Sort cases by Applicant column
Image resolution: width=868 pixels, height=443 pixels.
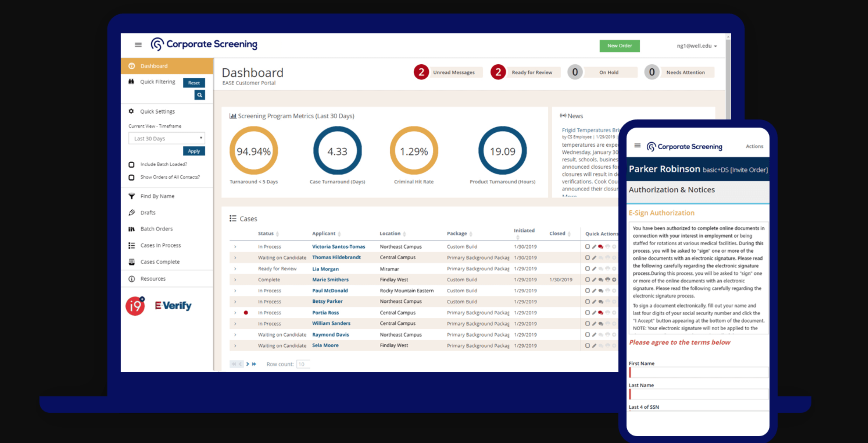pos(327,234)
